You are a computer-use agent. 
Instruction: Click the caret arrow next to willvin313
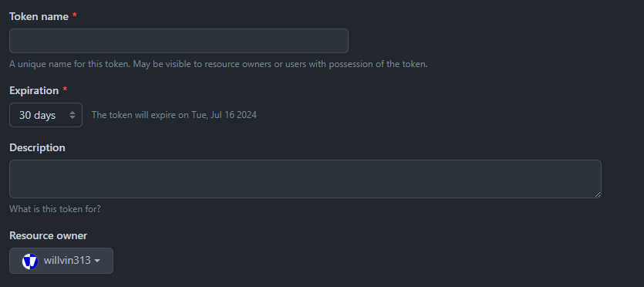(97, 261)
